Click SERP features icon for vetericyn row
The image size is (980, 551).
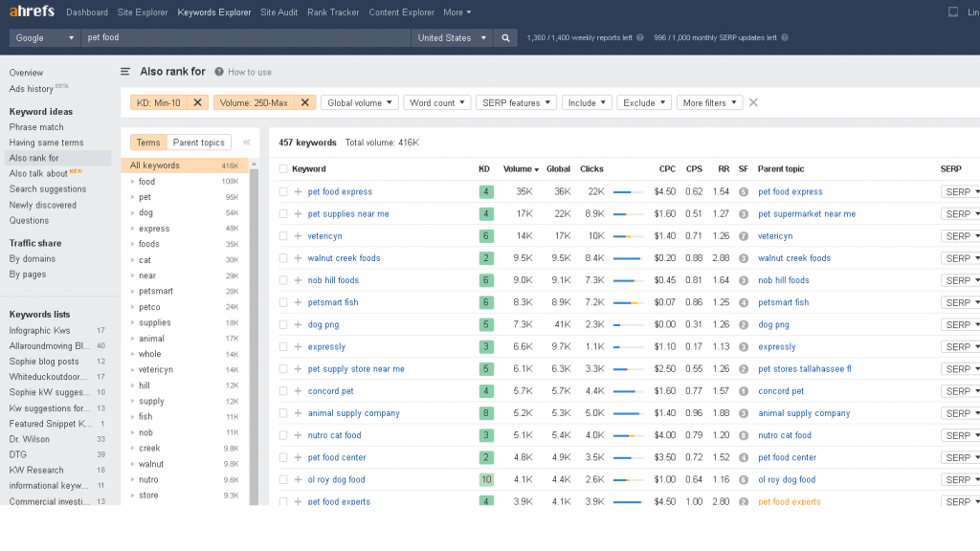pyautogui.click(x=743, y=236)
